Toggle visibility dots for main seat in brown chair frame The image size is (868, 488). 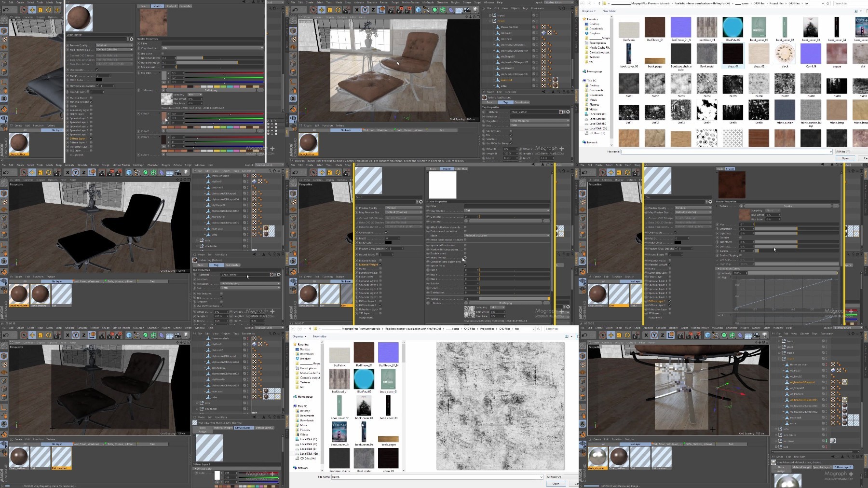point(537,80)
